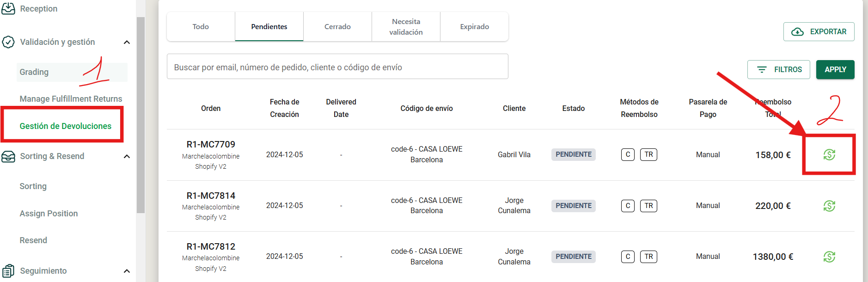Click the sidebar vertical scrollbar

[x=141, y=116]
